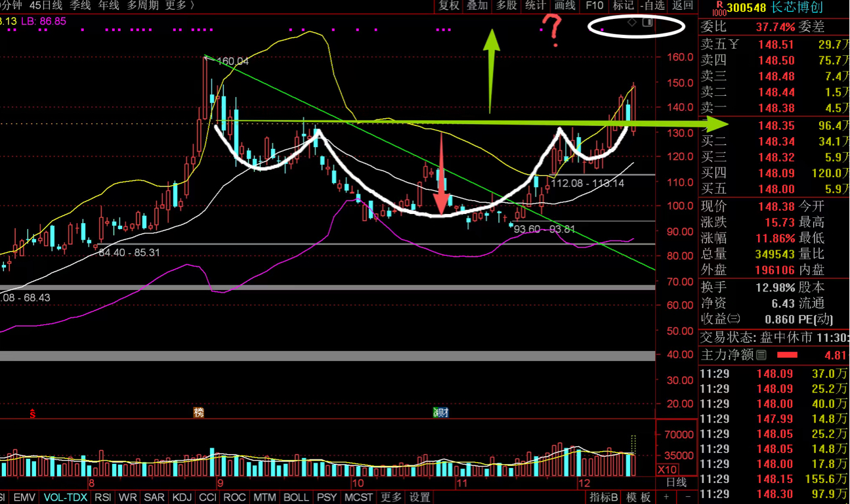
Task: Click the 卖二 price 148.44
Action: coord(776,93)
